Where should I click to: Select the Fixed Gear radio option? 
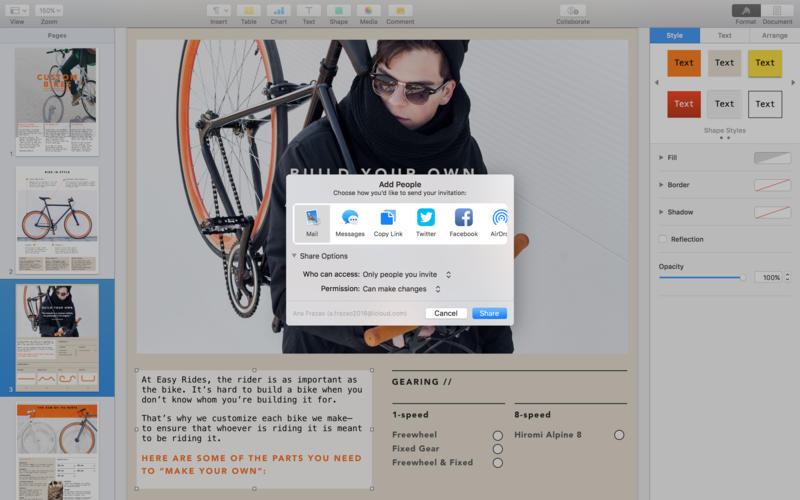pos(497,449)
